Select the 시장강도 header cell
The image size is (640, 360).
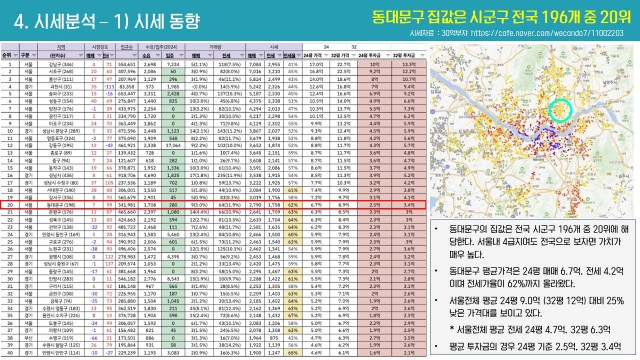tap(100, 47)
